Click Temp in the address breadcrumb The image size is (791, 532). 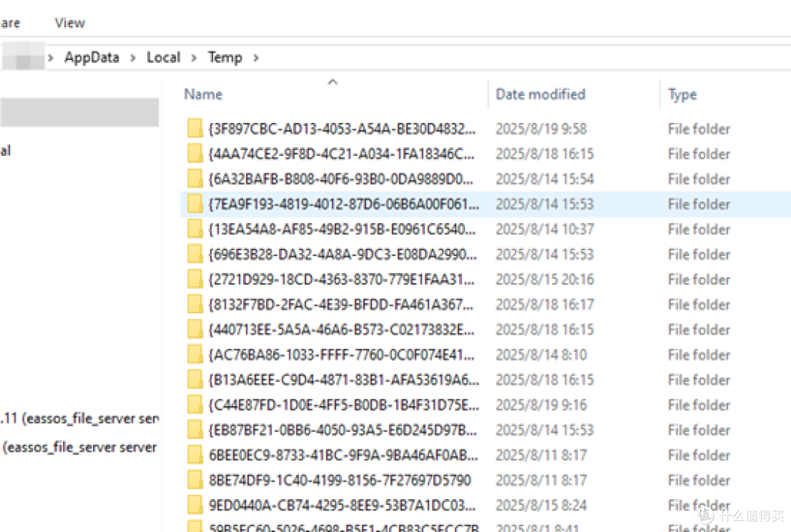pos(225,58)
